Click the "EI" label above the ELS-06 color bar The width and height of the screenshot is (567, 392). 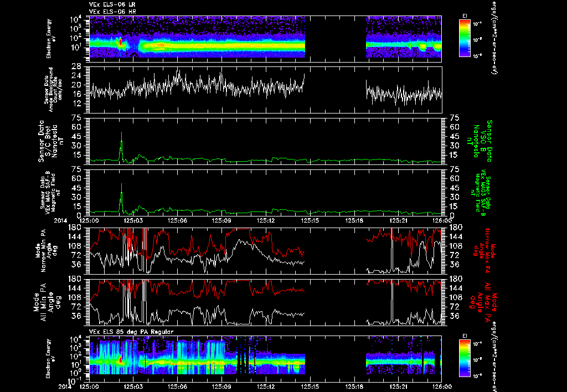[x=465, y=16]
